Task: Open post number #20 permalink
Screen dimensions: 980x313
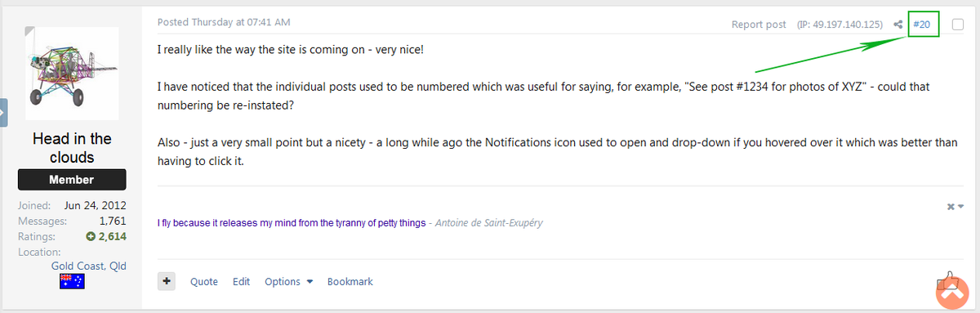Action: pos(922,25)
